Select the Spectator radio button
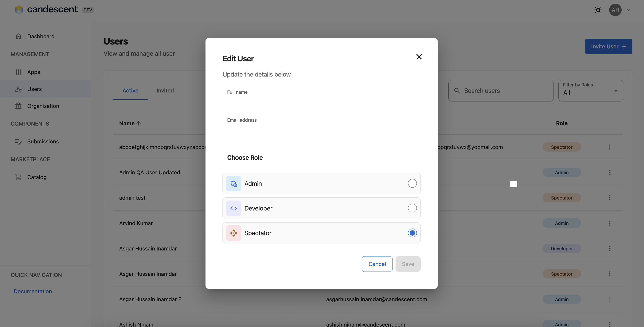The image size is (644, 327). pyautogui.click(x=412, y=233)
